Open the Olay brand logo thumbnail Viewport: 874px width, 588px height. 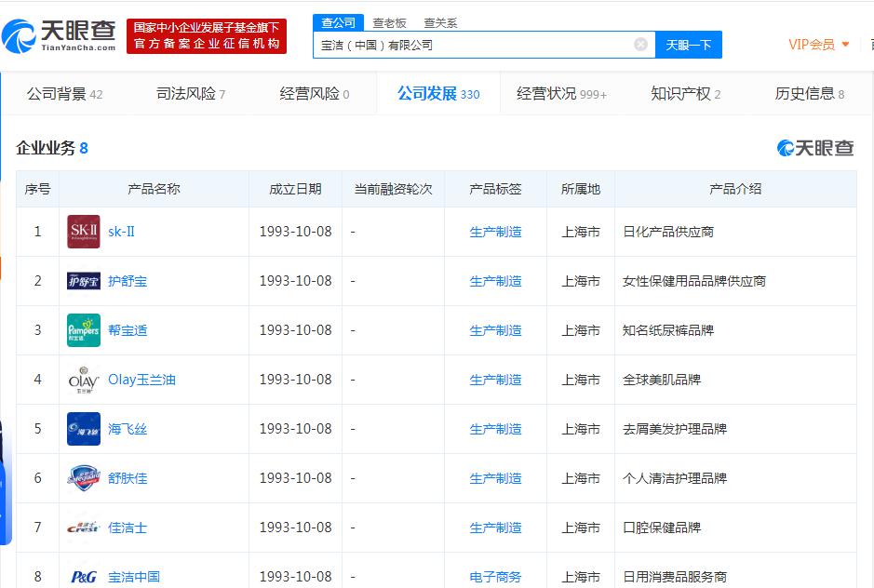[x=84, y=380]
